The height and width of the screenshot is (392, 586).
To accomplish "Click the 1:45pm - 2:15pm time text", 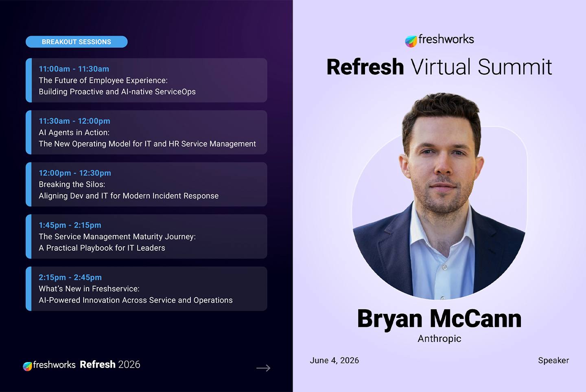I will click(x=70, y=225).
